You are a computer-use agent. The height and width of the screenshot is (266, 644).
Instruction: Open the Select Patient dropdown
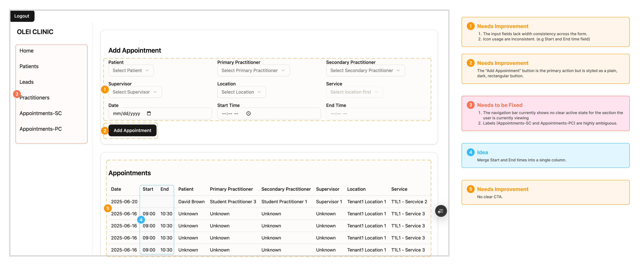coord(131,71)
